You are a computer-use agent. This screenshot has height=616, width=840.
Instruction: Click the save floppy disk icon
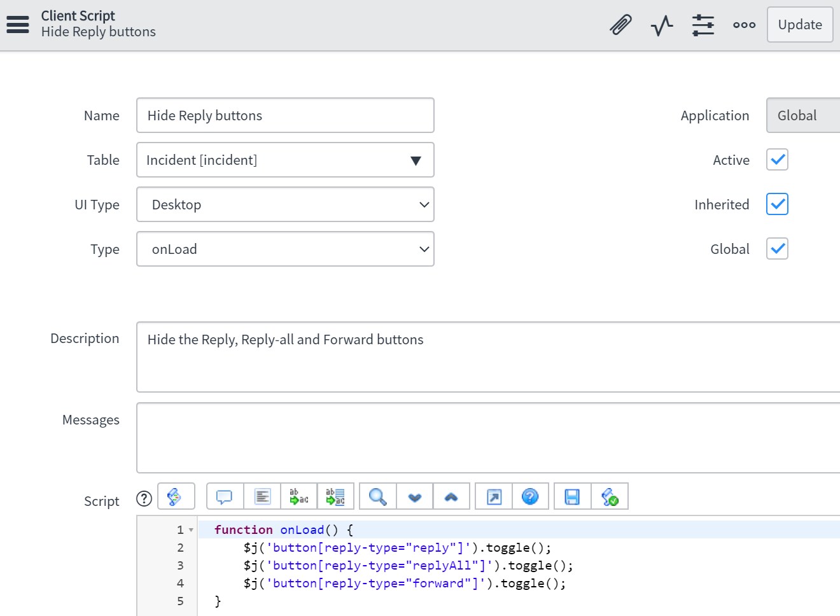coord(572,496)
